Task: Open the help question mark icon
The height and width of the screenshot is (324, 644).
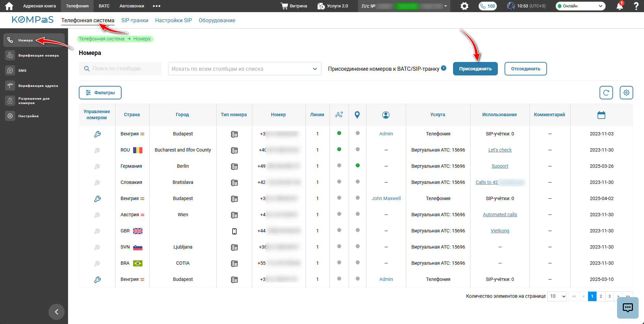Action: (636, 6)
